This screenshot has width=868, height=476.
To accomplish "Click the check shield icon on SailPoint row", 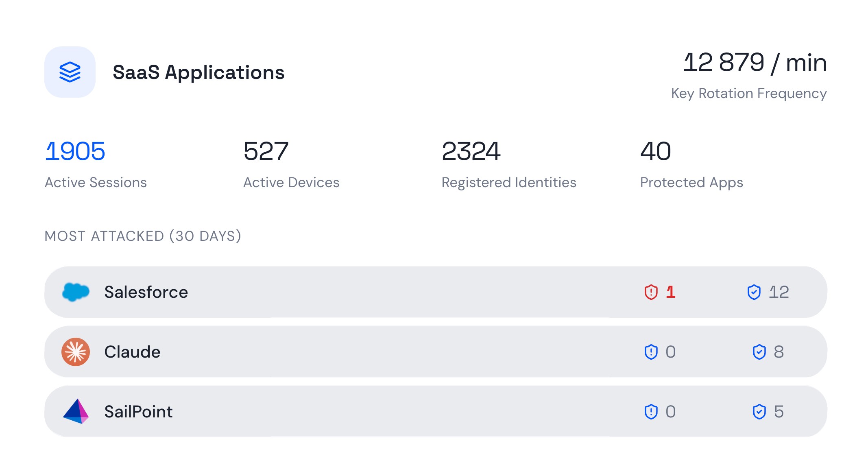I will tap(759, 412).
